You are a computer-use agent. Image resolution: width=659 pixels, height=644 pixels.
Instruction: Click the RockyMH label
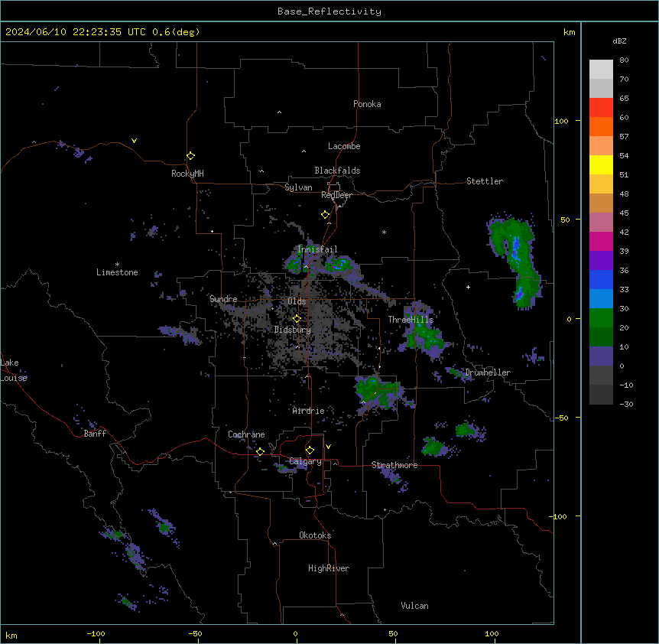(x=187, y=174)
